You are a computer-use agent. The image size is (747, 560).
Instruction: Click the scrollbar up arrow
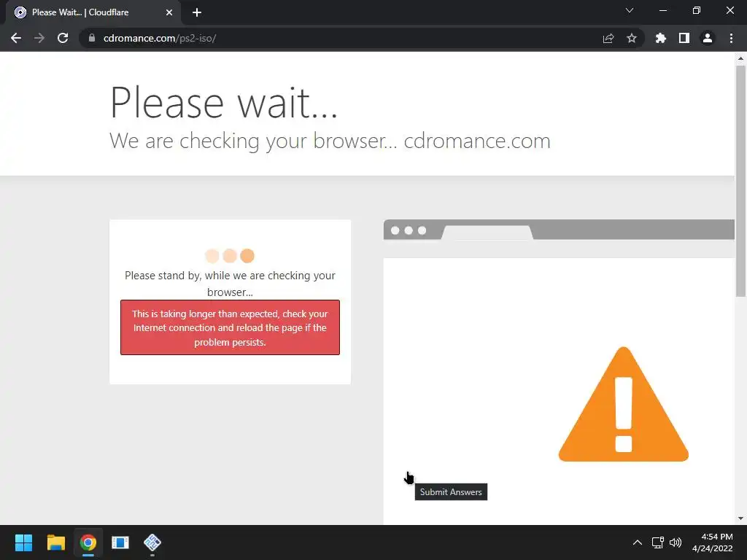(740, 58)
